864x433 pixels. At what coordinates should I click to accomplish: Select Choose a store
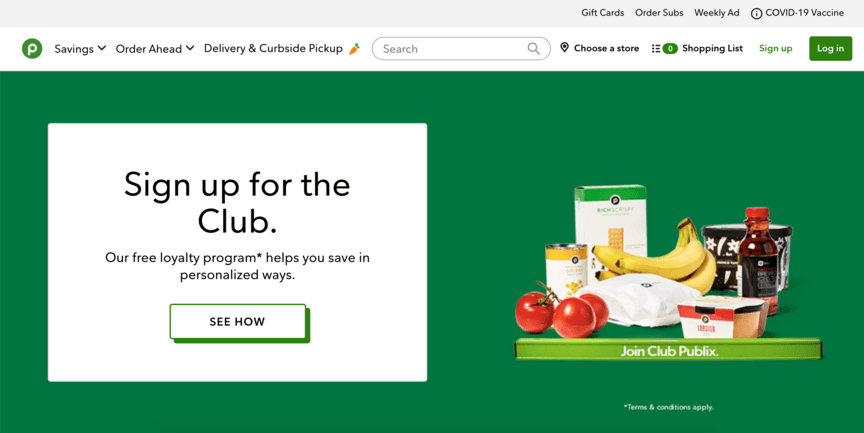(x=600, y=48)
